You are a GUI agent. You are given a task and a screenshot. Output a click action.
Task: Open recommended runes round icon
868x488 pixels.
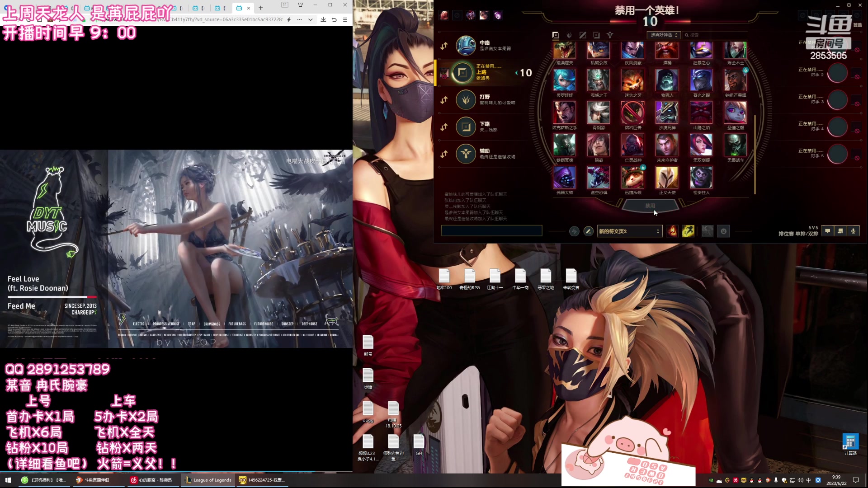click(x=574, y=231)
